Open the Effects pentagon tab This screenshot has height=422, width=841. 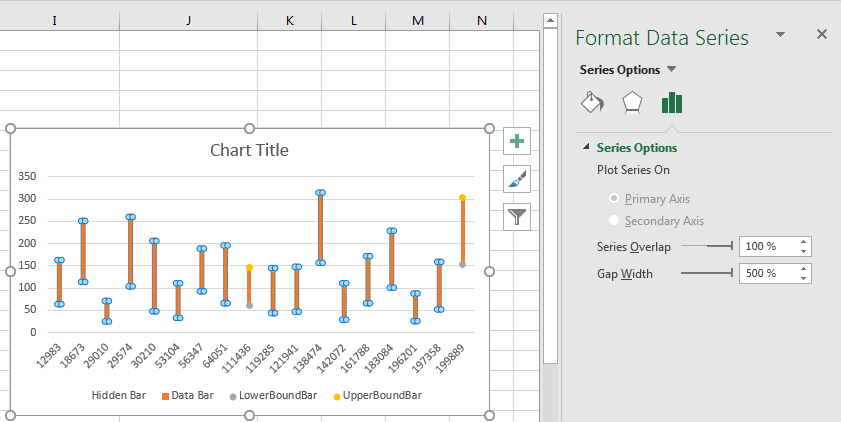(632, 102)
